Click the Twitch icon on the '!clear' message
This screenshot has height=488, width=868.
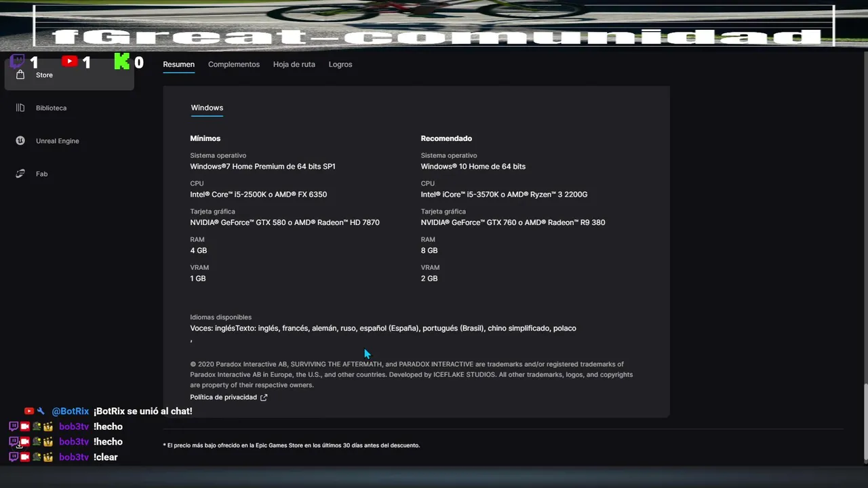[x=14, y=457]
